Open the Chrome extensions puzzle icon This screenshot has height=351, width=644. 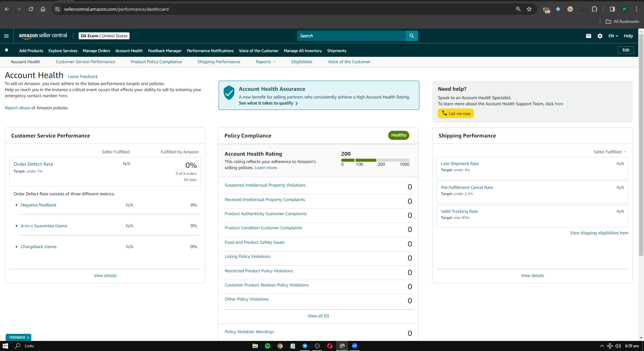point(594,9)
